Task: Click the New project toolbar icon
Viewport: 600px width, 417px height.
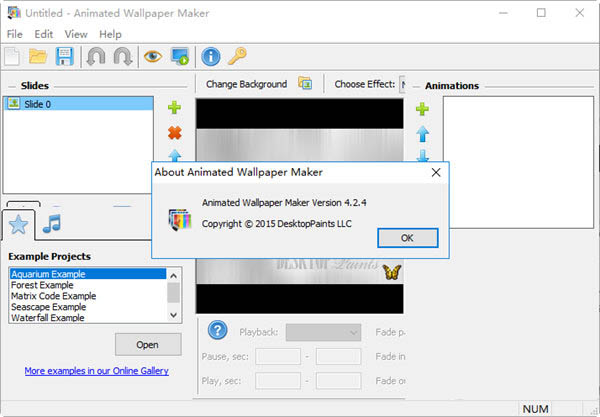Action: 12,57
